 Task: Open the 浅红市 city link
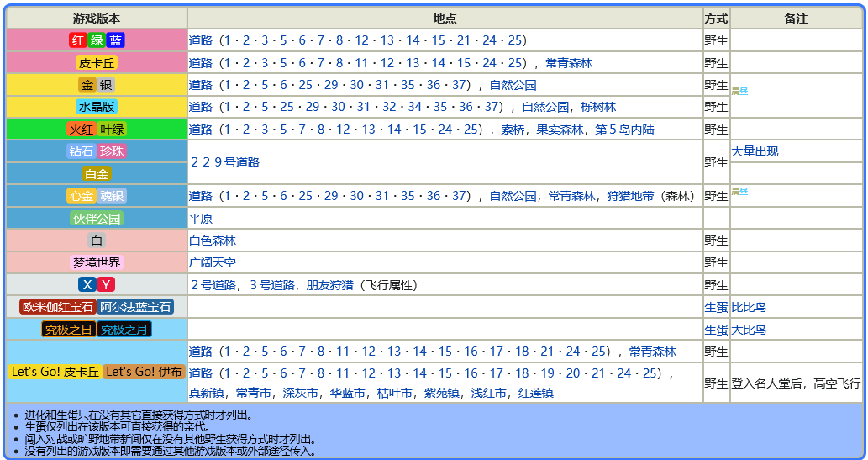489,393
